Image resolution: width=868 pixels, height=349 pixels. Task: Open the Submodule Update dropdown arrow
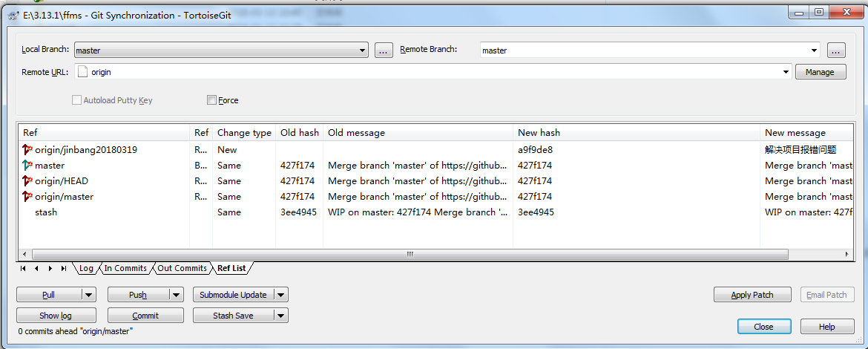click(281, 296)
